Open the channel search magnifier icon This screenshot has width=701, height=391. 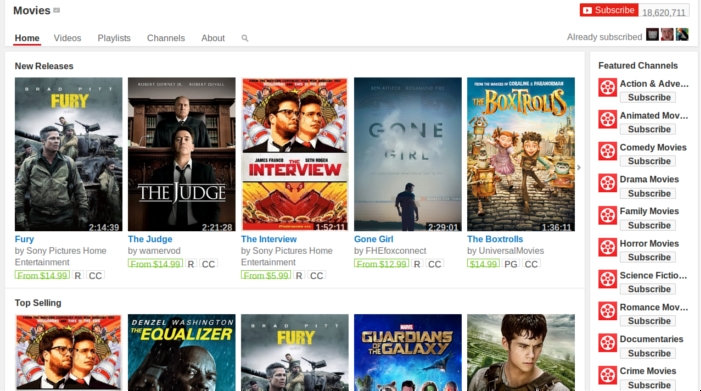[x=245, y=38]
